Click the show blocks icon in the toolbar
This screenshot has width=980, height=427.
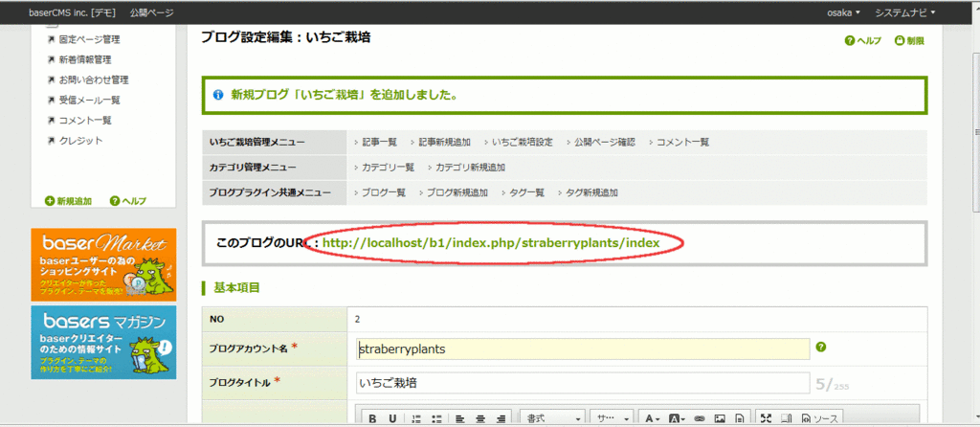coord(787,419)
